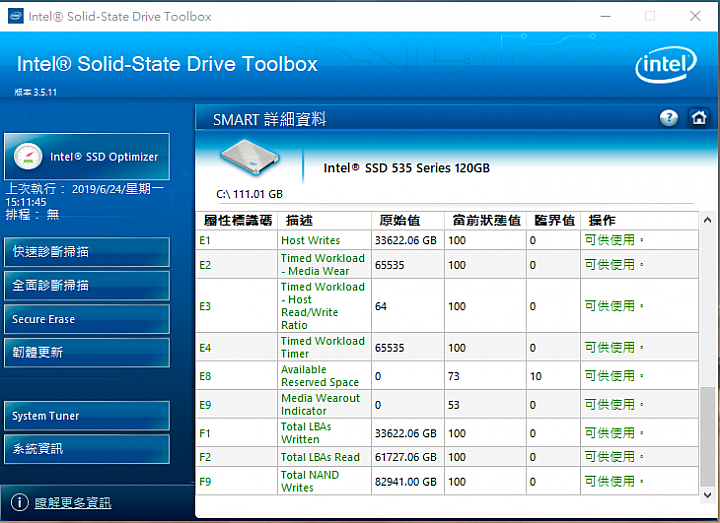Start 快速診斷掃描 quick diagnostic scan

pyautogui.click(x=87, y=252)
